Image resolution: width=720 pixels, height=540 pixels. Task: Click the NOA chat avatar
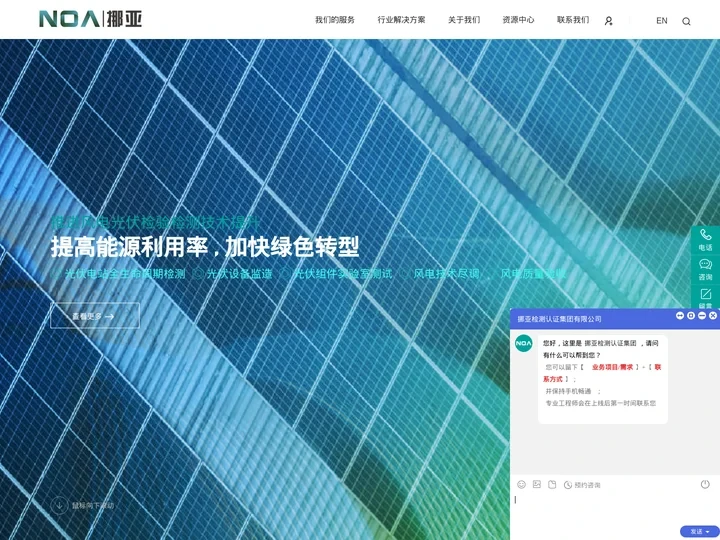coord(523,343)
